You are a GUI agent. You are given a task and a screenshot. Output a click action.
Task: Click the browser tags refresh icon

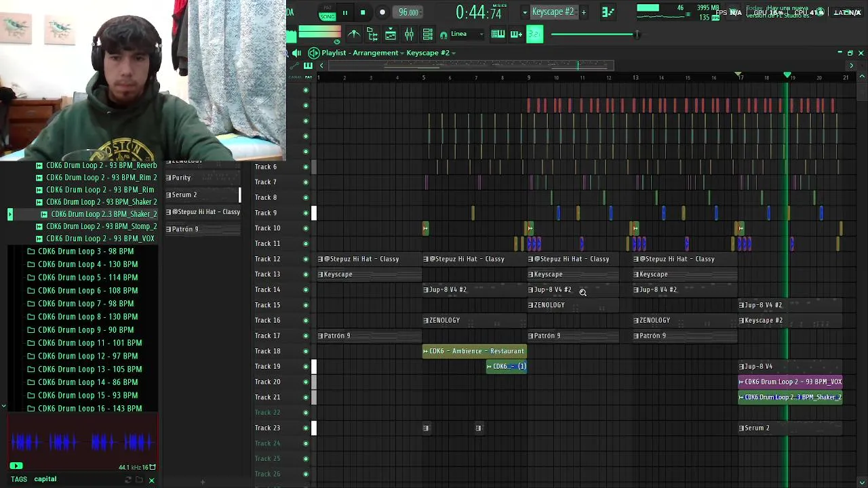point(127,480)
